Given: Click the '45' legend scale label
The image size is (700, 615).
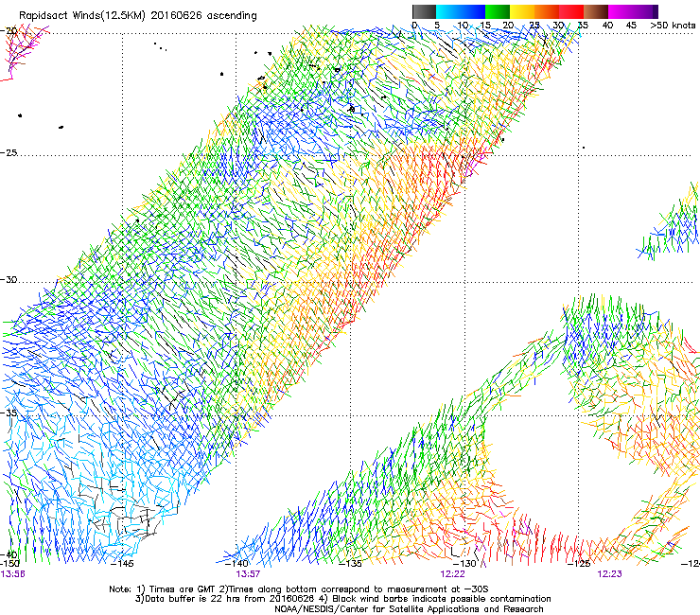Looking at the screenshot, I should 631,26.
